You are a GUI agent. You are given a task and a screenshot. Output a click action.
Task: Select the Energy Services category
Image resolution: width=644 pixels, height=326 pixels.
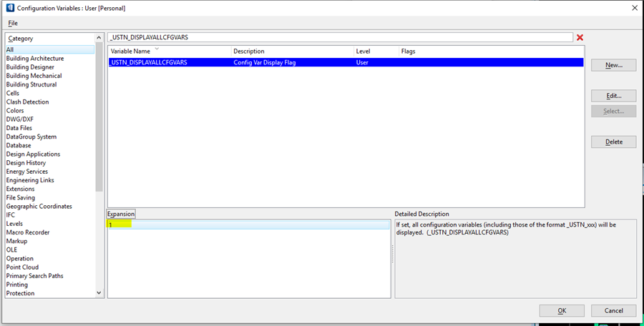point(26,171)
